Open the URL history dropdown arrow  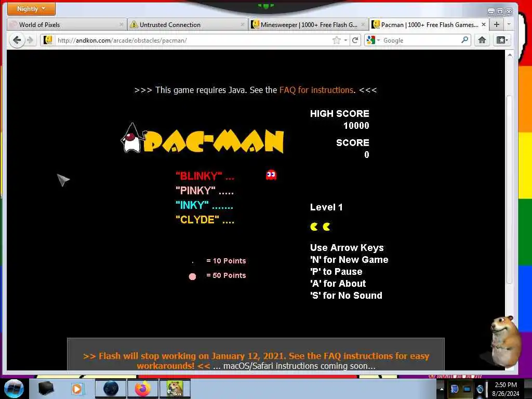click(345, 41)
